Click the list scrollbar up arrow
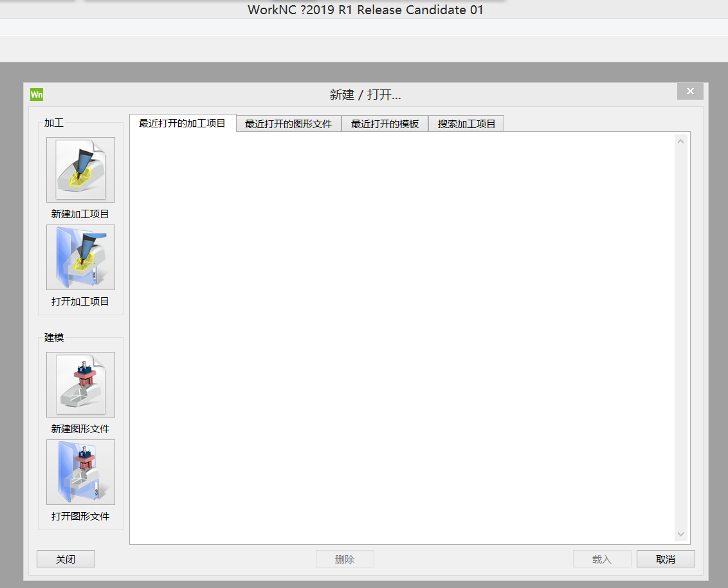 680,141
